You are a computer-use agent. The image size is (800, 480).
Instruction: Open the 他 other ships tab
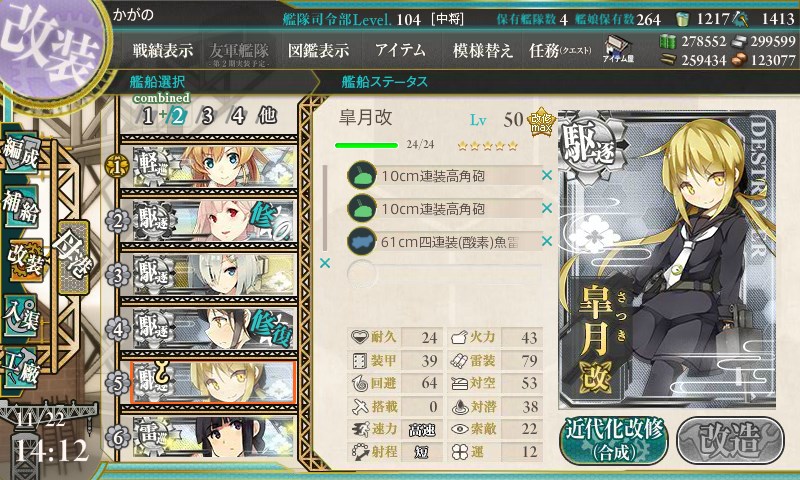[x=267, y=116]
